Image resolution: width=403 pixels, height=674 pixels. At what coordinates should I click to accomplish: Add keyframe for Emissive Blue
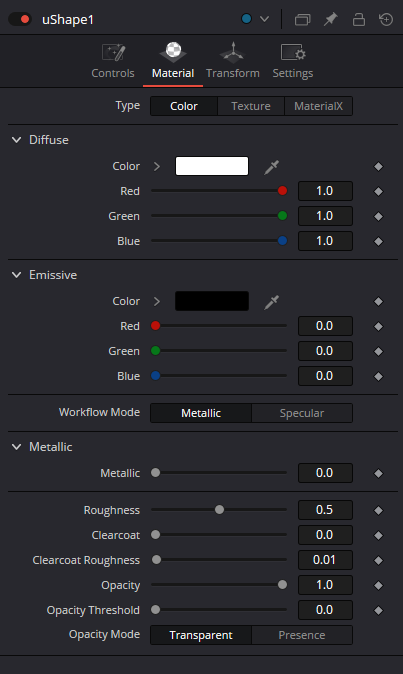378,376
